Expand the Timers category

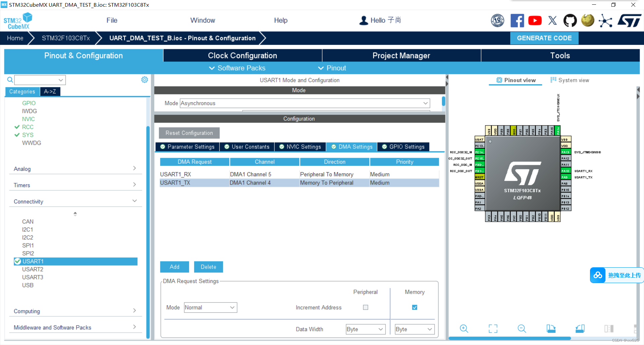pyautogui.click(x=75, y=185)
